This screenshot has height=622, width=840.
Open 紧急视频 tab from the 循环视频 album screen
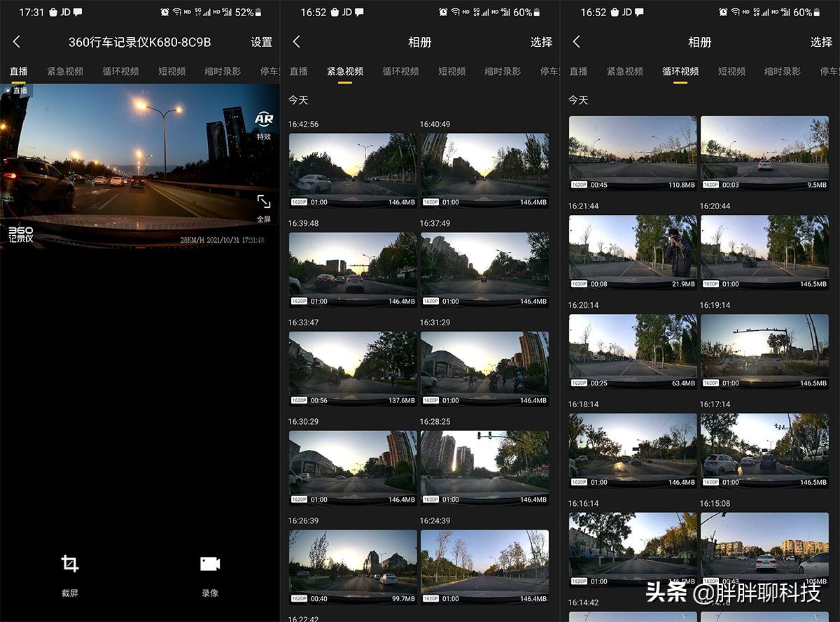point(625,71)
